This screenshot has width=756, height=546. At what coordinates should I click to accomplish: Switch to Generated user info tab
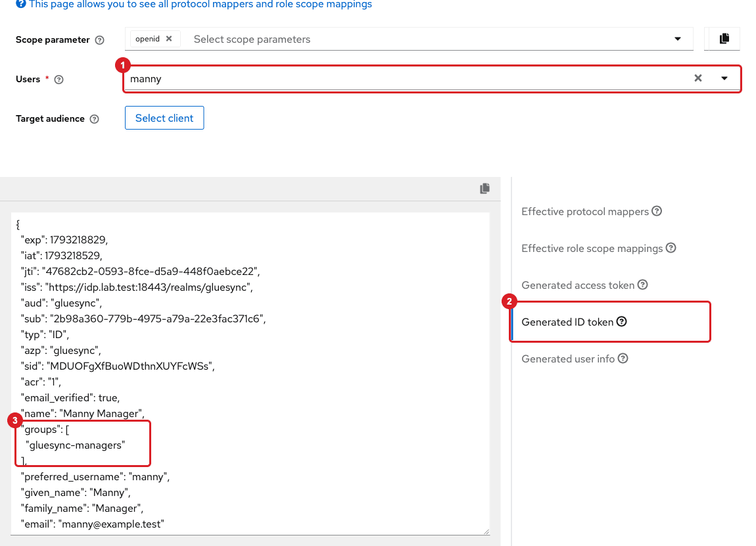click(x=568, y=359)
